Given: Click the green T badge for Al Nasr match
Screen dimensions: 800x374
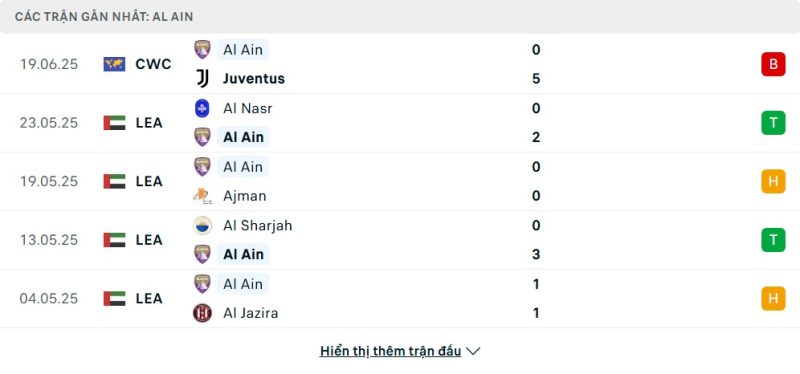Looking at the screenshot, I should [773, 123].
